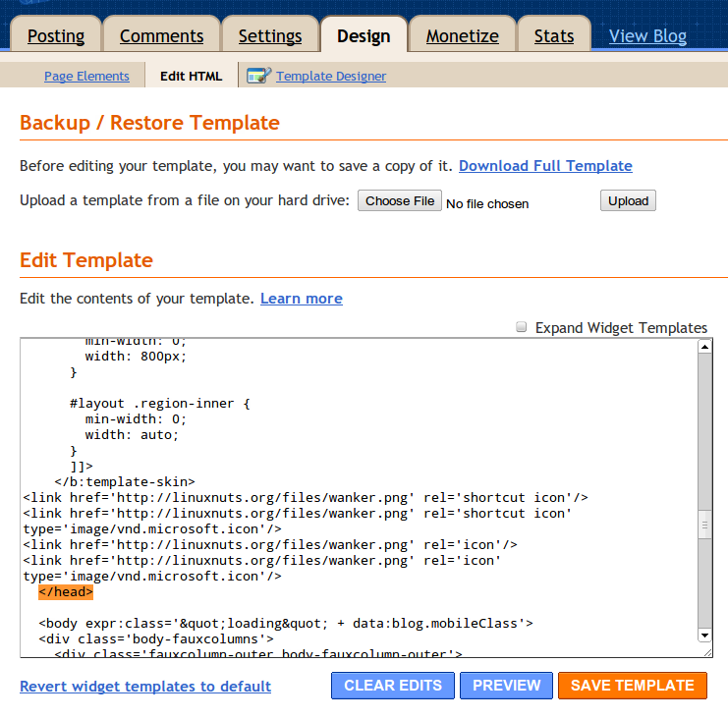Click the body expr:class code line
This screenshot has height=720, width=728.
[x=286, y=624]
